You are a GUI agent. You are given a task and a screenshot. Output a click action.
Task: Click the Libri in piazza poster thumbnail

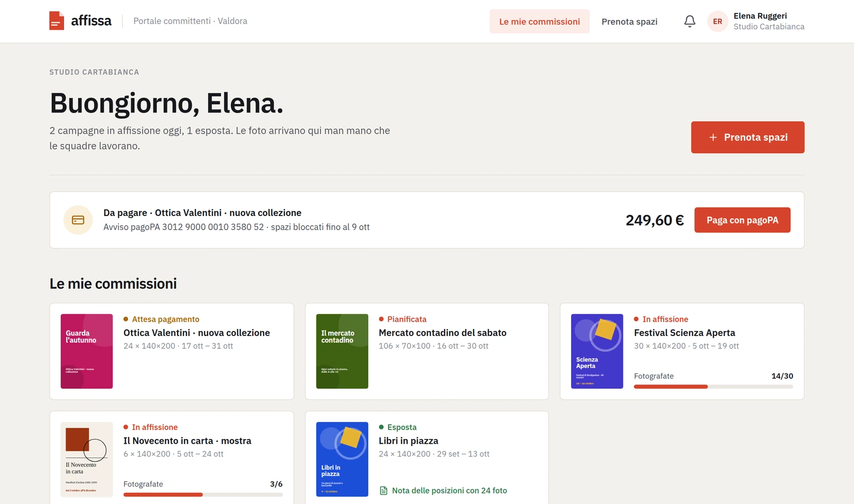click(x=342, y=459)
